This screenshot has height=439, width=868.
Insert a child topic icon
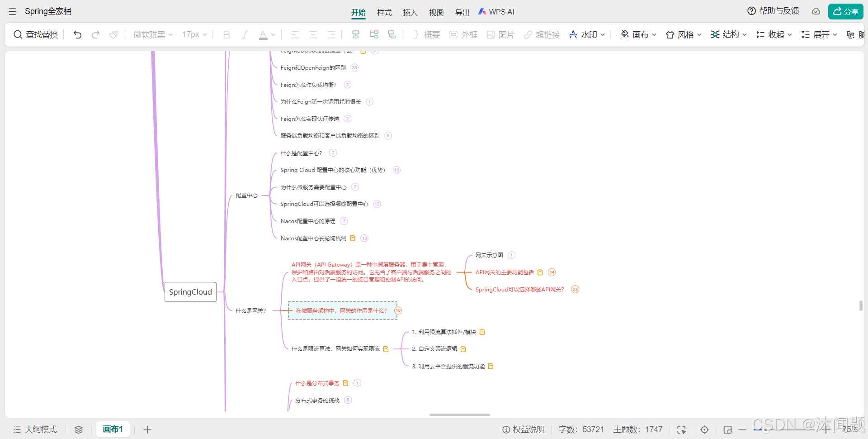pyautogui.click(x=356, y=34)
